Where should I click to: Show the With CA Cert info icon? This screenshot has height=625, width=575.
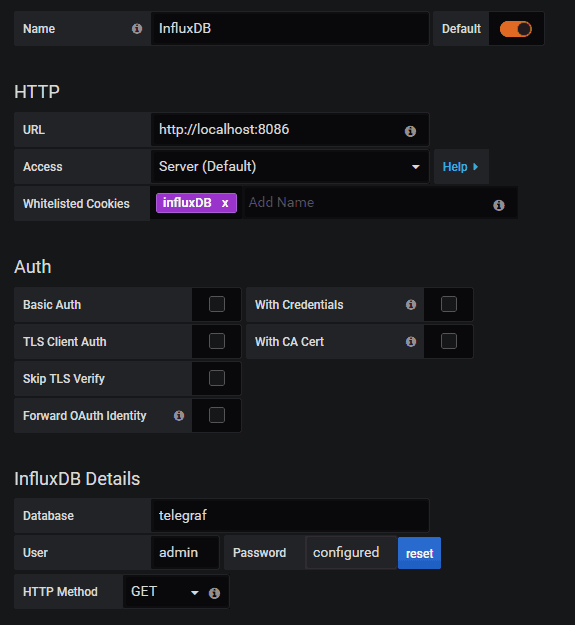click(411, 342)
